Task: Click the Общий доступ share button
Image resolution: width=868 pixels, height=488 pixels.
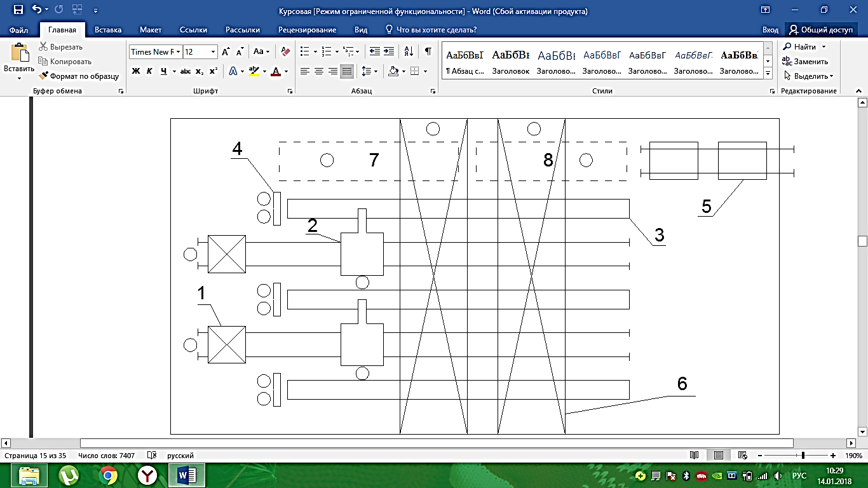Action: click(820, 30)
